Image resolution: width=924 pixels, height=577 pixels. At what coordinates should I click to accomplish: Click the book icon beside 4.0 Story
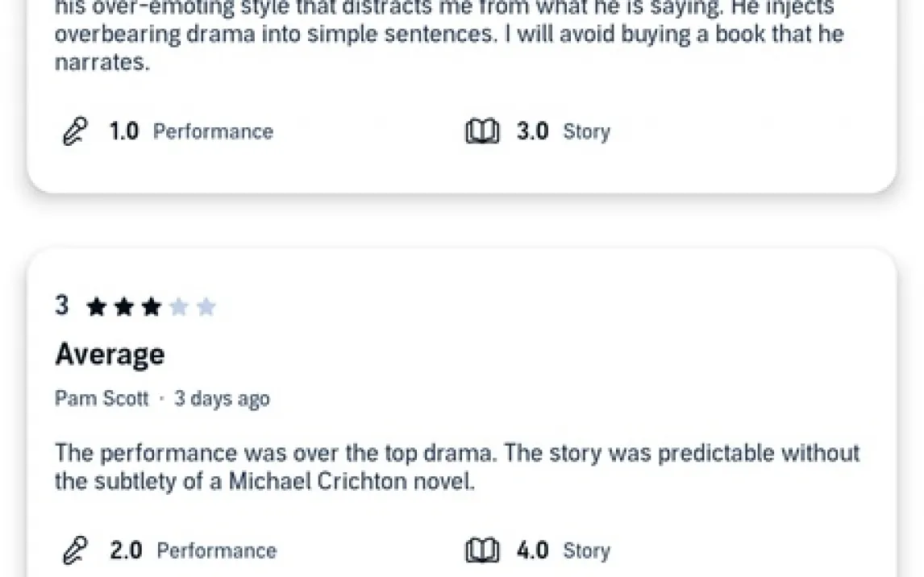tap(482, 550)
